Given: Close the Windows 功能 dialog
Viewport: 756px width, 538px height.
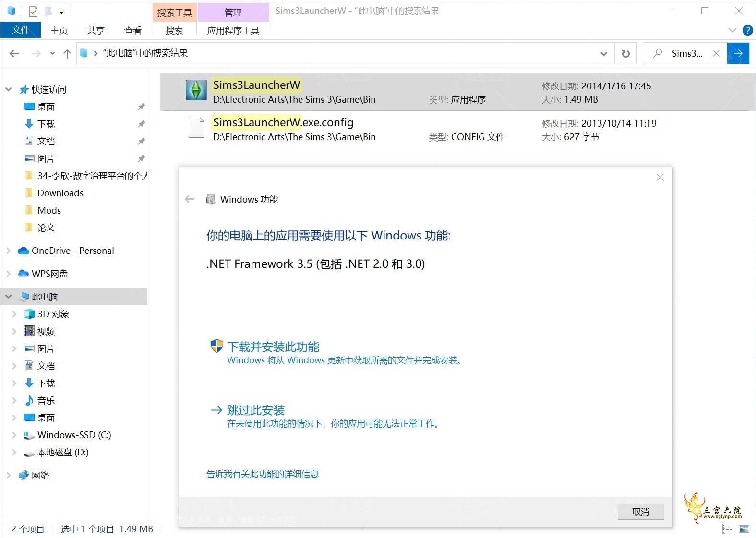Looking at the screenshot, I should 660,178.
